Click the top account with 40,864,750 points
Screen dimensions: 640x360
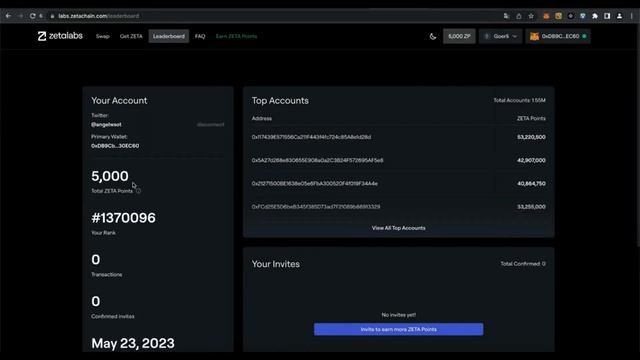(x=398, y=184)
